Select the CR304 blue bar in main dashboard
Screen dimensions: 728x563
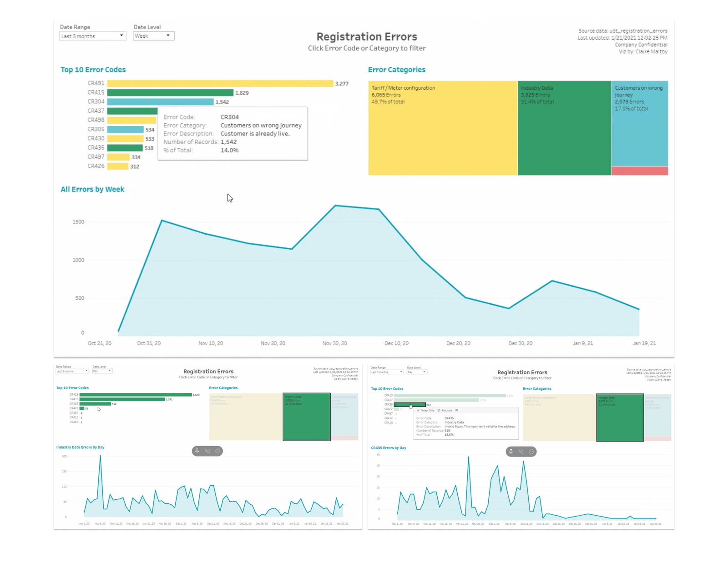(160, 102)
